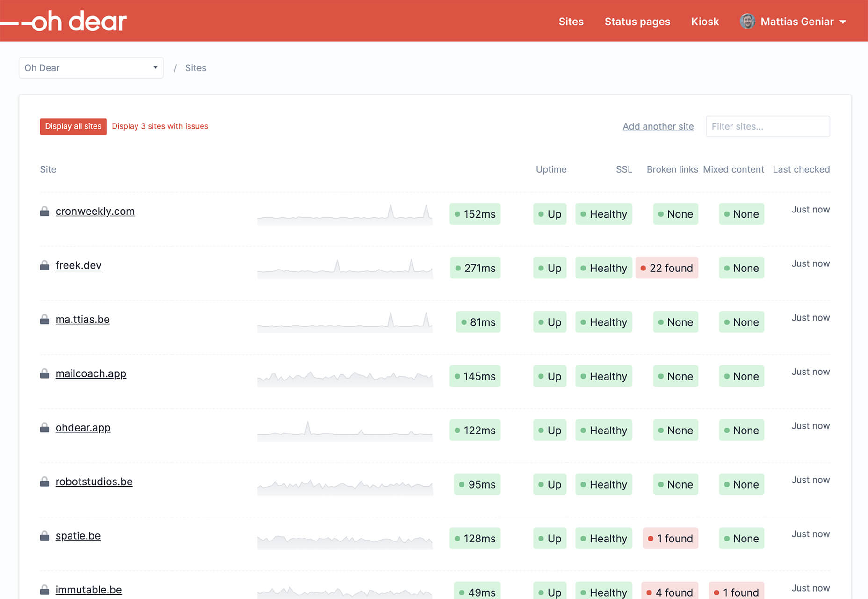Viewport: 868px width, 599px height.
Task: Open the spatie.be site link
Action: point(78,536)
